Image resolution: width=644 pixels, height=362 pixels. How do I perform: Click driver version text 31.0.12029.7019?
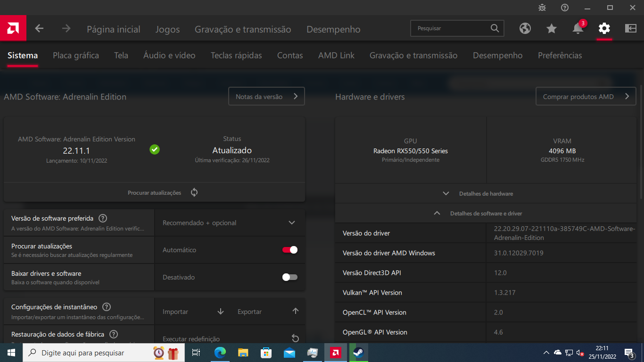(x=519, y=253)
